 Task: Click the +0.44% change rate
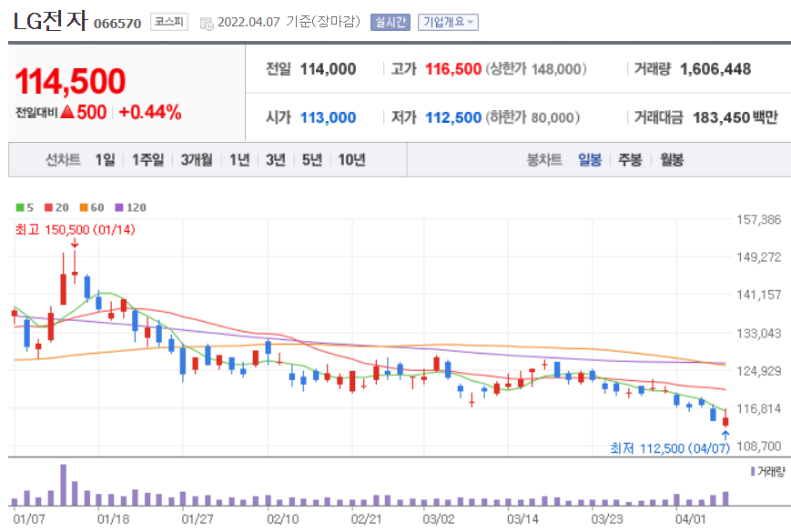tap(150, 112)
